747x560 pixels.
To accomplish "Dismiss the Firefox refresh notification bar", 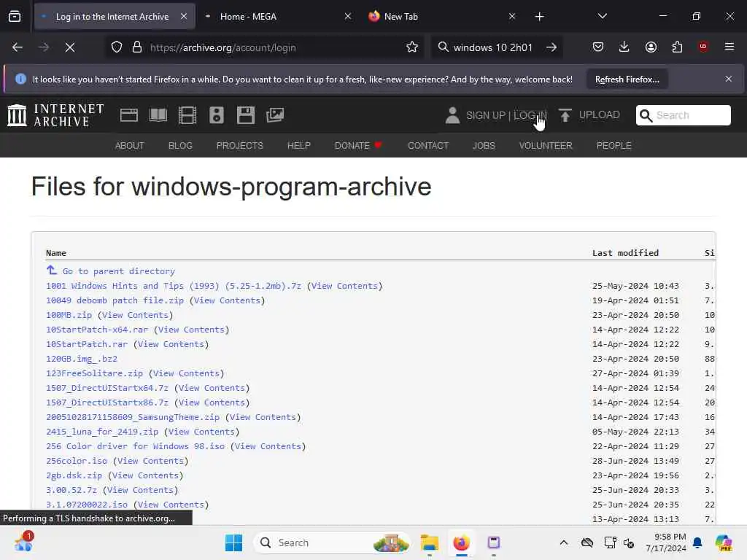I will pos(729,79).
